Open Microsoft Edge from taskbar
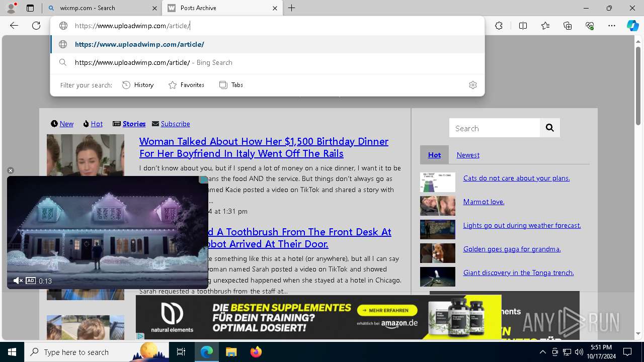This screenshot has height=362, width=644. pyautogui.click(x=207, y=352)
